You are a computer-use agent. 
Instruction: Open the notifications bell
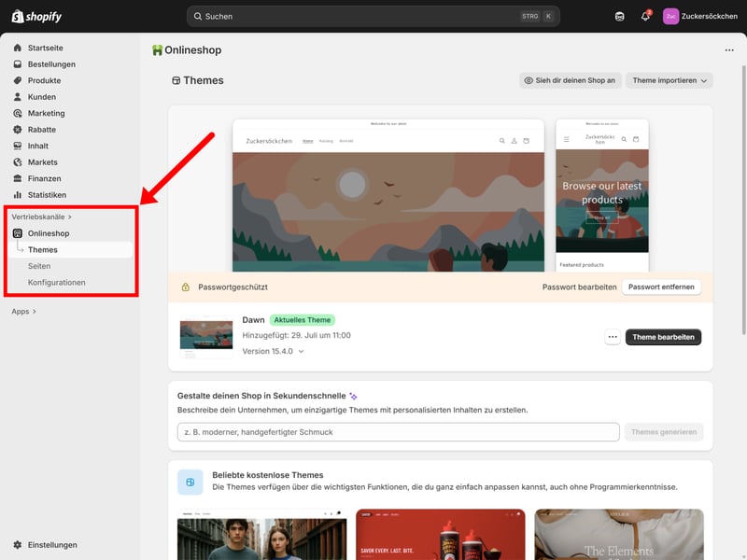pos(645,16)
